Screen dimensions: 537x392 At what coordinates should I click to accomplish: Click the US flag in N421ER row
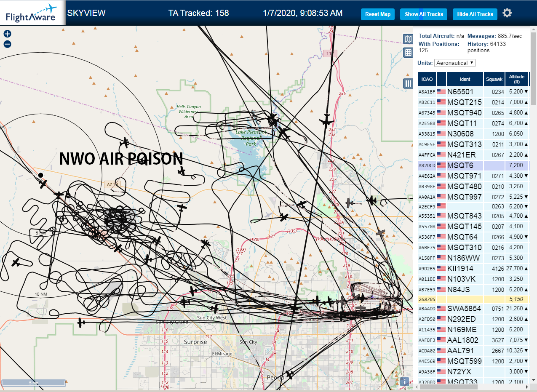coord(441,155)
